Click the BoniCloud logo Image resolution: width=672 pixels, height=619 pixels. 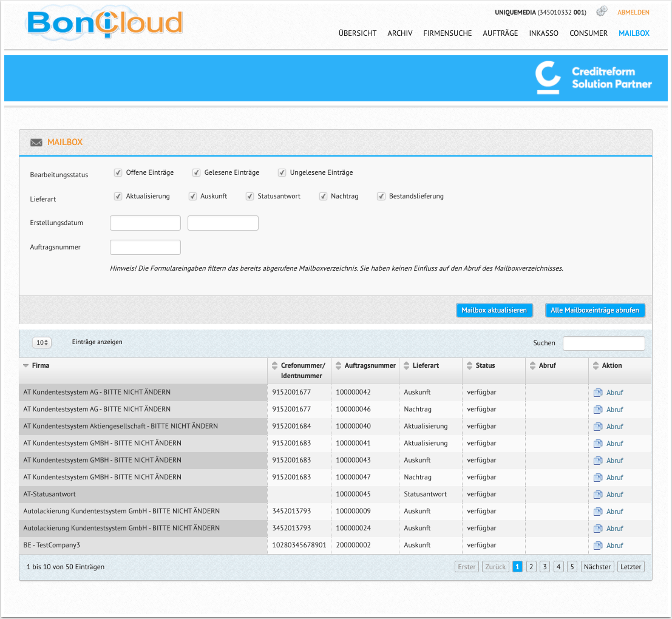click(x=104, y=23)
